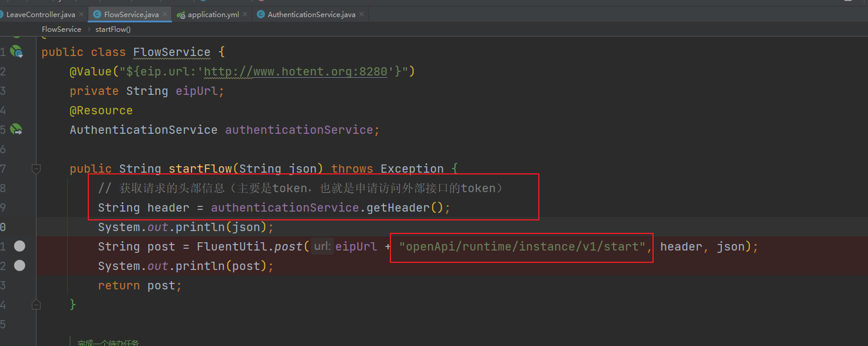
Task: Switch to the LeaveController.java tab
Action: 41,14
